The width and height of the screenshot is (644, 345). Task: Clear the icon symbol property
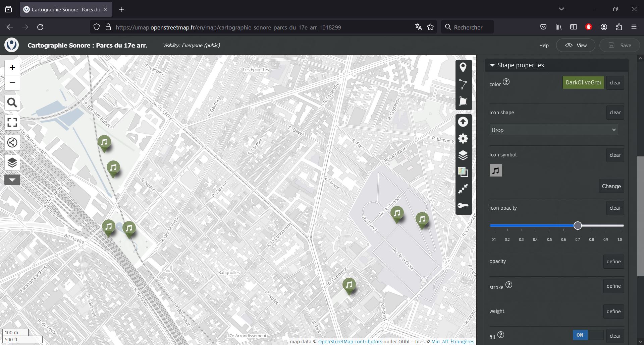tap(615, 155)
